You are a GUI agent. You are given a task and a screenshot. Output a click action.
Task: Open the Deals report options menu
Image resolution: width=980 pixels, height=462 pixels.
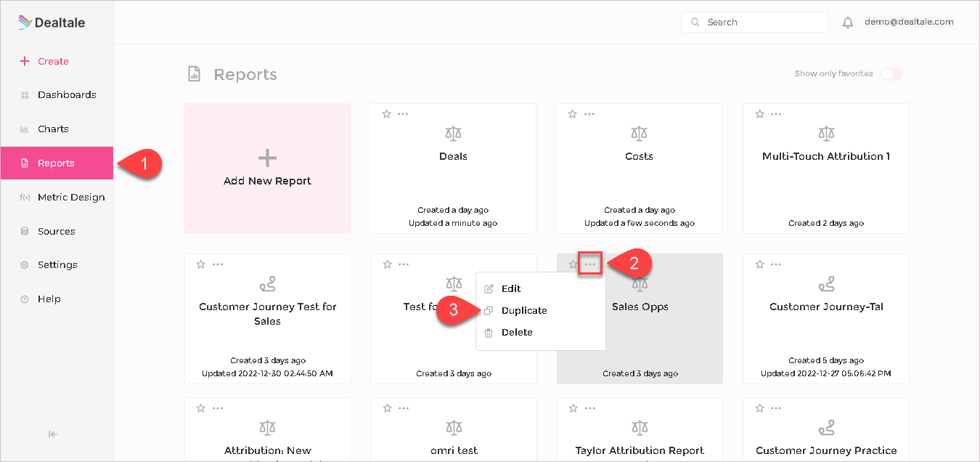403,114
